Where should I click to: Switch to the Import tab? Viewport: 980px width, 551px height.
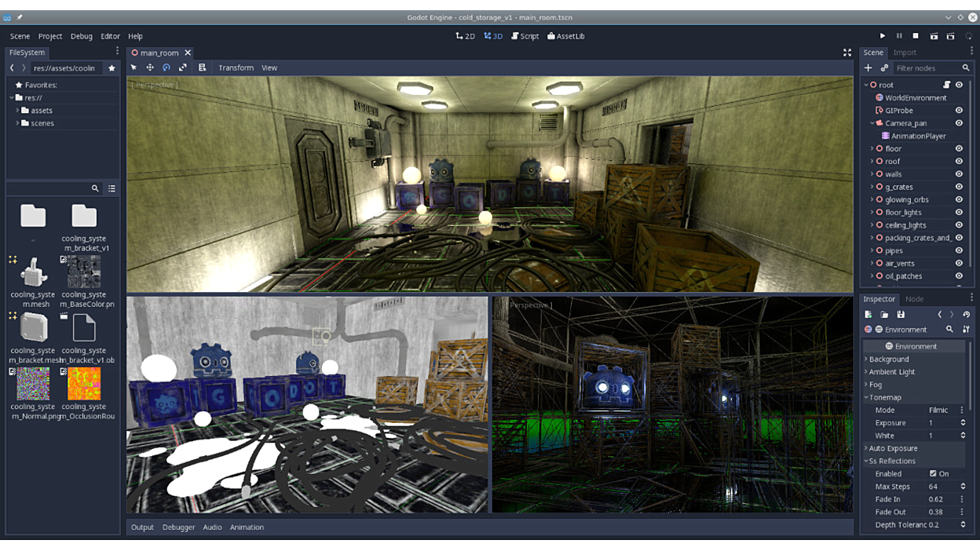[905, 53]
